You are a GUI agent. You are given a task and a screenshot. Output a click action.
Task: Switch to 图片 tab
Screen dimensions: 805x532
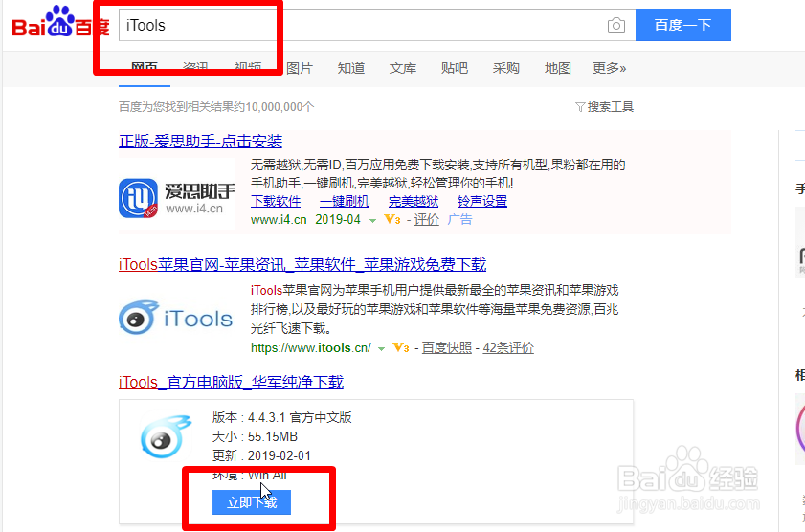[x=300, y=68]
